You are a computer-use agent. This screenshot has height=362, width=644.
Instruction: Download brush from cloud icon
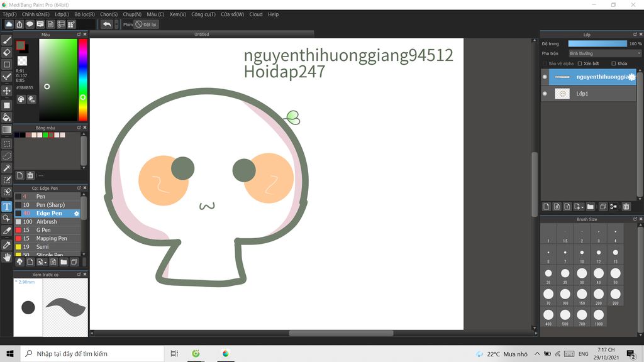coord(19,262)
